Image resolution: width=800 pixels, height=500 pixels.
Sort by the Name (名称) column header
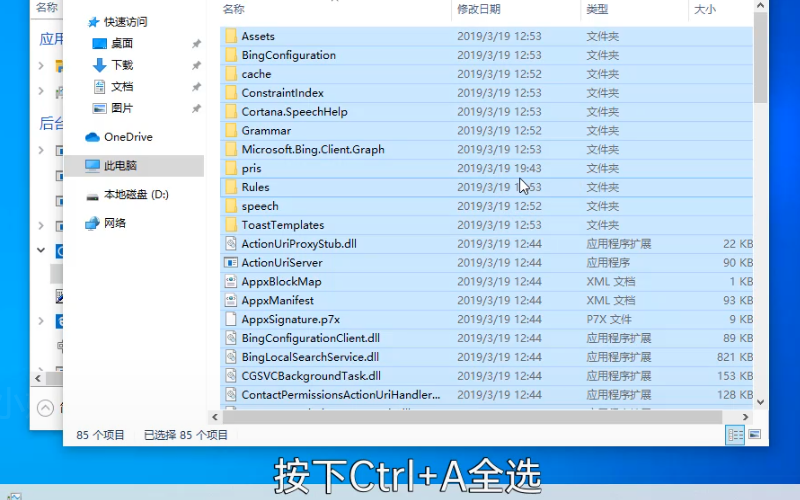[233, 9]
